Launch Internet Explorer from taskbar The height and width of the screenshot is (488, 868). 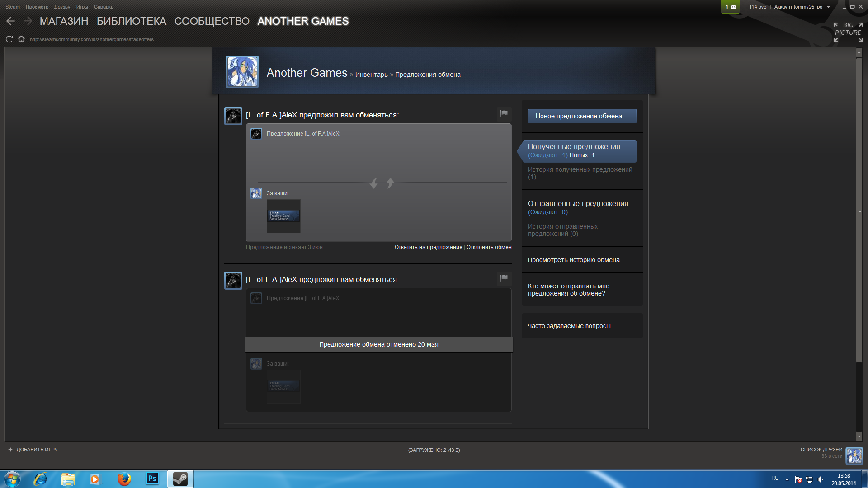pyautogui.click(x=40, y=479)
